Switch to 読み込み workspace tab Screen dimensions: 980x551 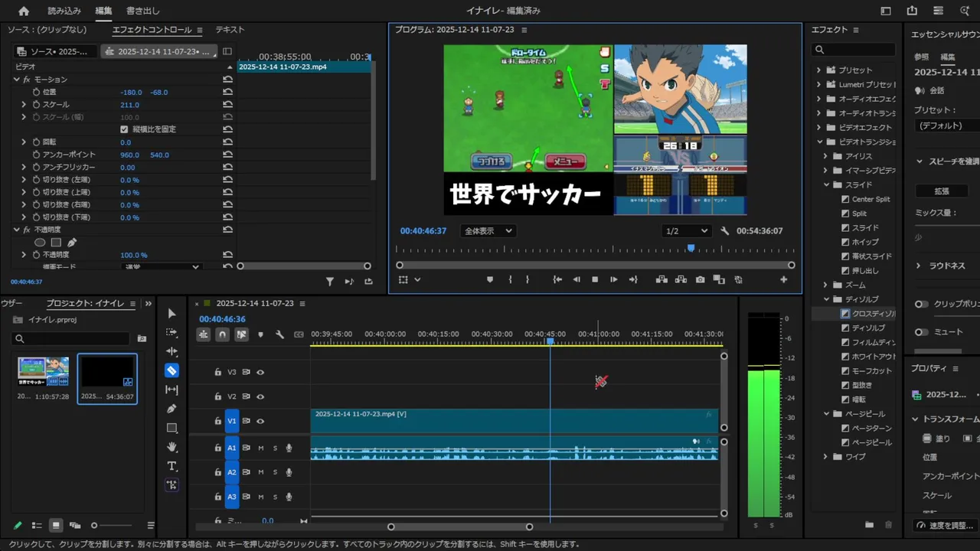pyautogui.click(x=64, y=11)
